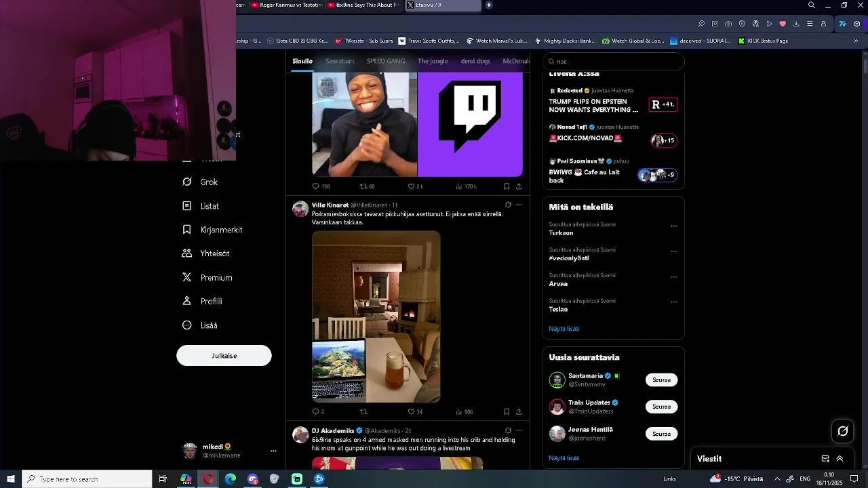Follow Santamaria with Seuraa button

pyautogui.click(x=661, y=380)
